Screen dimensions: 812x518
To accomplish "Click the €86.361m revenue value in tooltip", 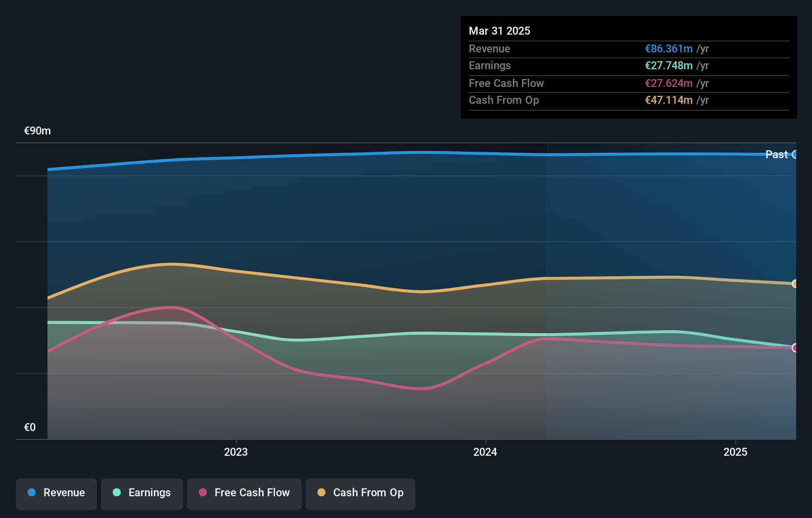I will (x=669, y=48).
